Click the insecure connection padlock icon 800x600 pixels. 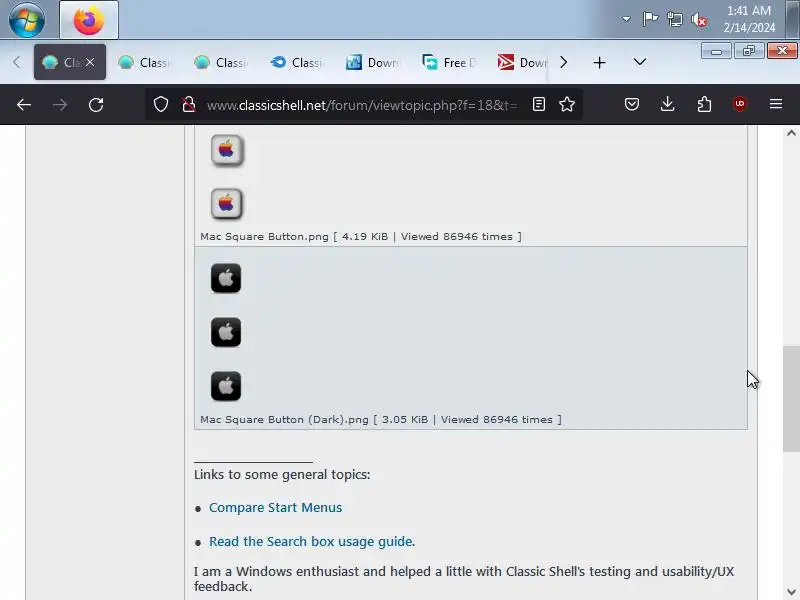[189, 105]
